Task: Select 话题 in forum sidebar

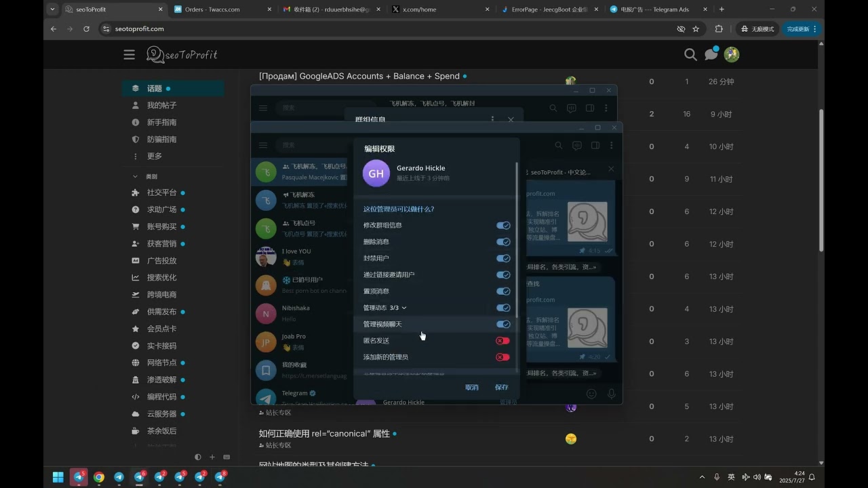Action: 174,89
